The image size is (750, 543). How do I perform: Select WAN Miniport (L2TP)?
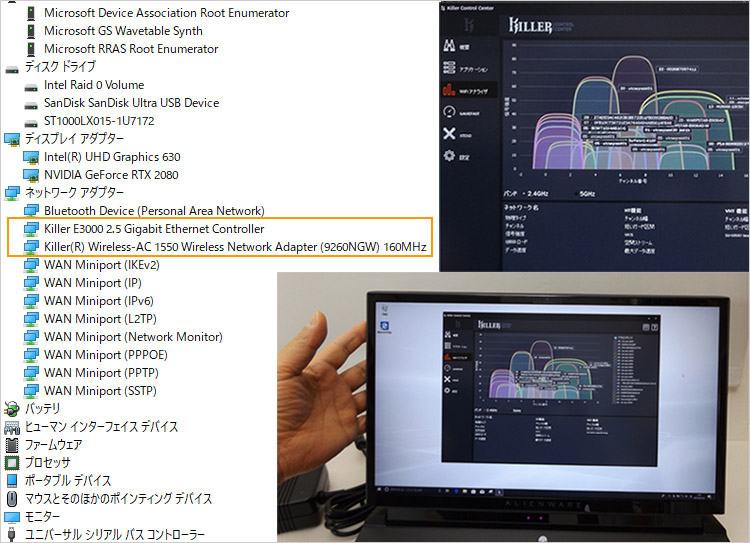100,319
